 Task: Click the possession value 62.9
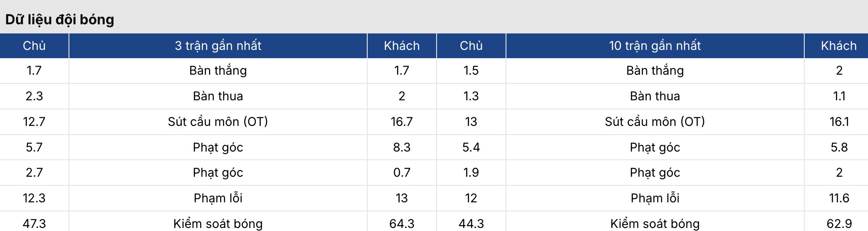[x=839, y=224]
